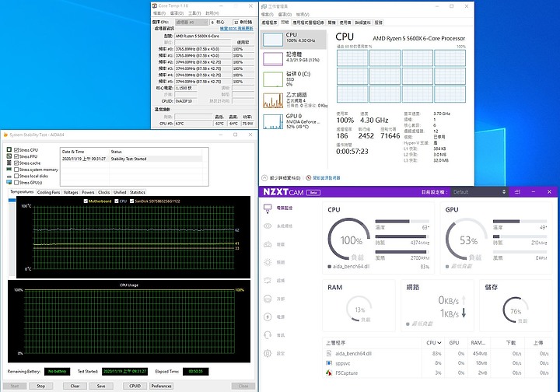560x392 pixels.
Task: Select CPU item in Task Manager sidebar
Action: [x=293, y=39]
